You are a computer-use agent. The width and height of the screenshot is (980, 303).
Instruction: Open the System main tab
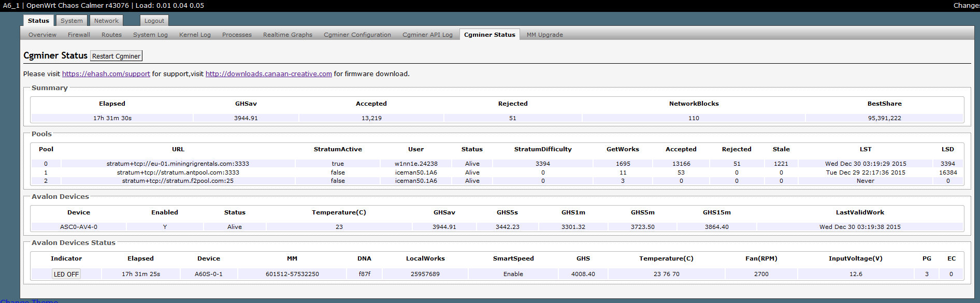point(71,21)
